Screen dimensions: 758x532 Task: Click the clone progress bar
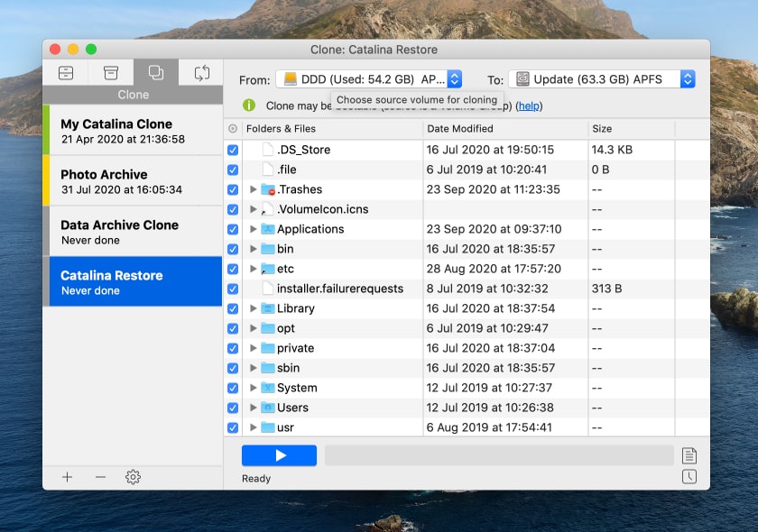(499, 455)
